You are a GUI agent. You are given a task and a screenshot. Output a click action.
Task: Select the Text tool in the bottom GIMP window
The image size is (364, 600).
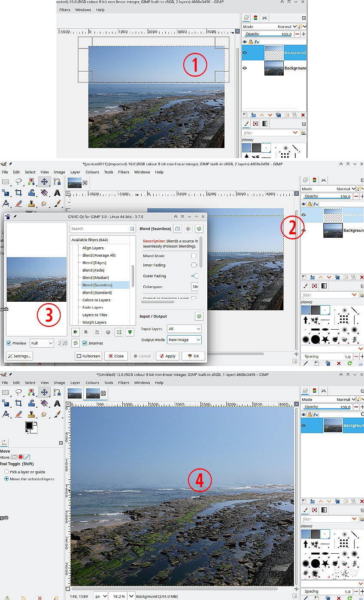coord(57,403)
